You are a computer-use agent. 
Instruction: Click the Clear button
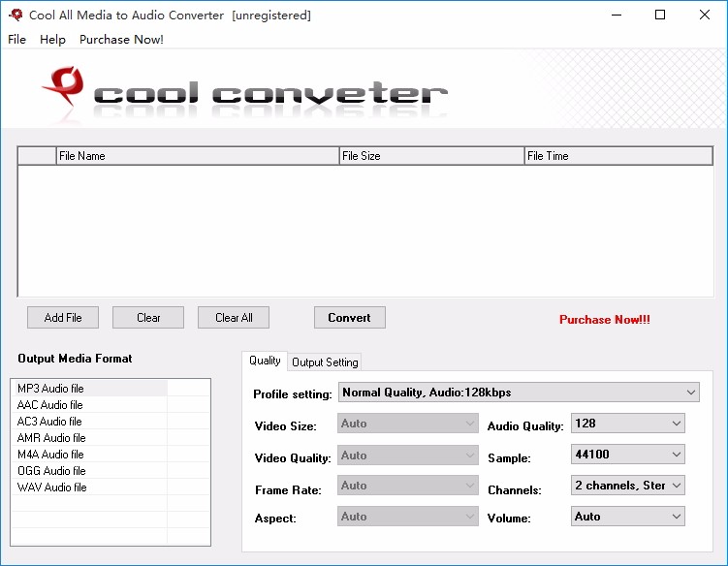click(148, 318)
